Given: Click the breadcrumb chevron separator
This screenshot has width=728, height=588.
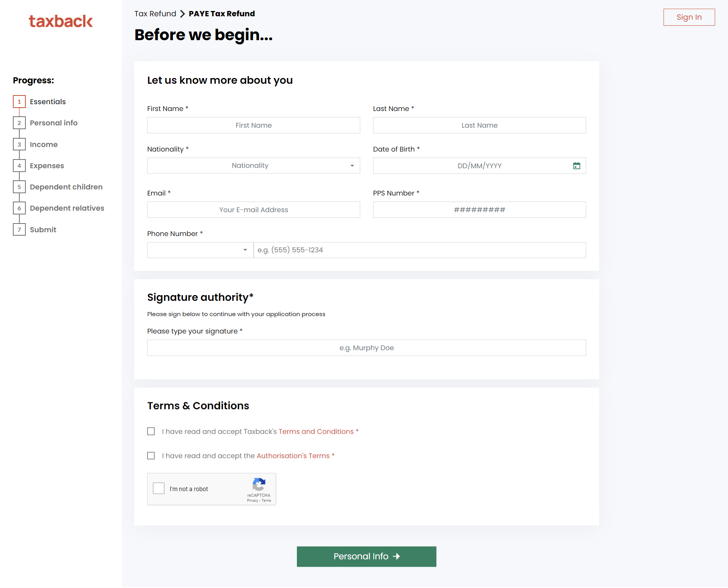Looking at the screenshot, I should click(x=183, y=14).
